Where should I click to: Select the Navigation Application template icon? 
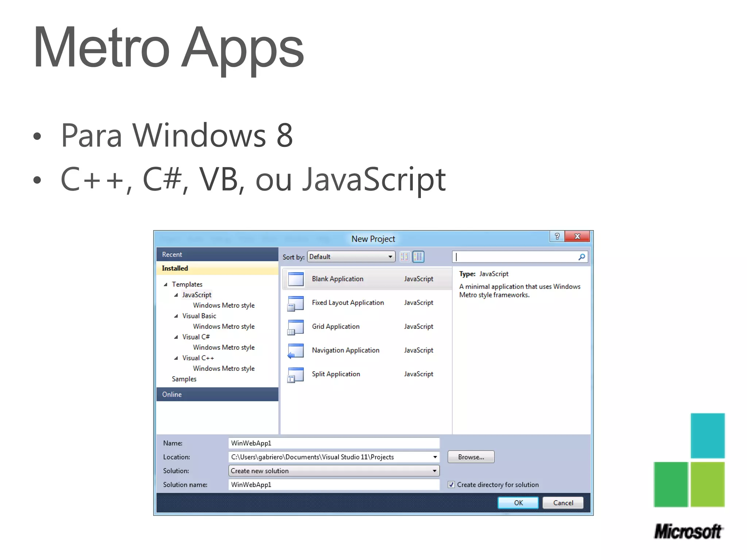[296, 350]
